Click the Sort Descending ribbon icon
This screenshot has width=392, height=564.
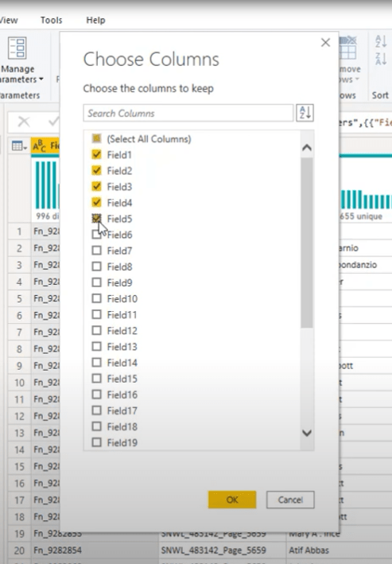coord(381,58)
